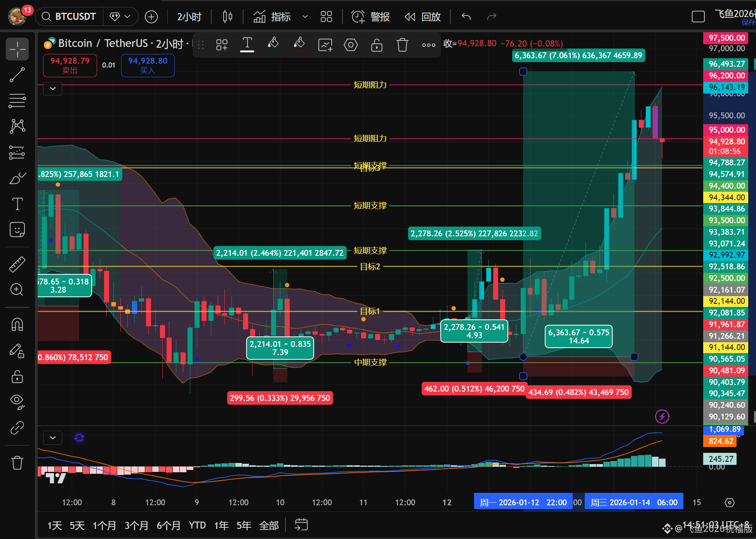Collapse the chart legend chevron
The image size is (756, 539).
click(53, 88)
